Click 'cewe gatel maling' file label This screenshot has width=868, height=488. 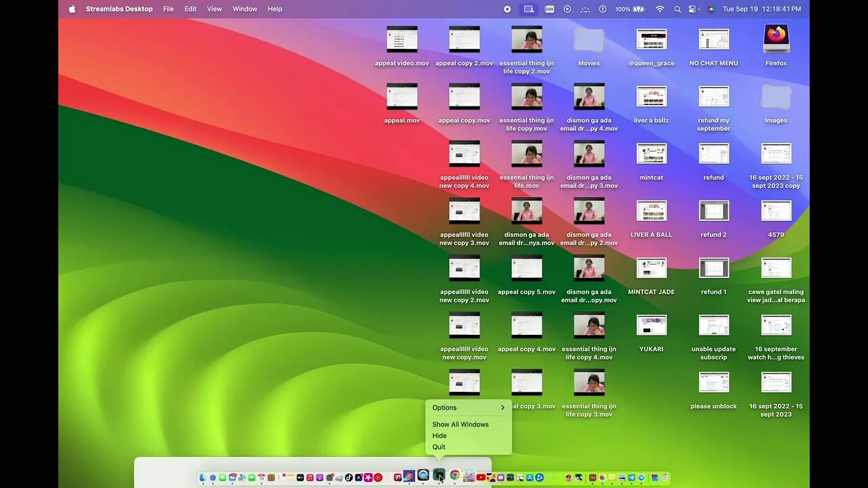pos(776,296)
